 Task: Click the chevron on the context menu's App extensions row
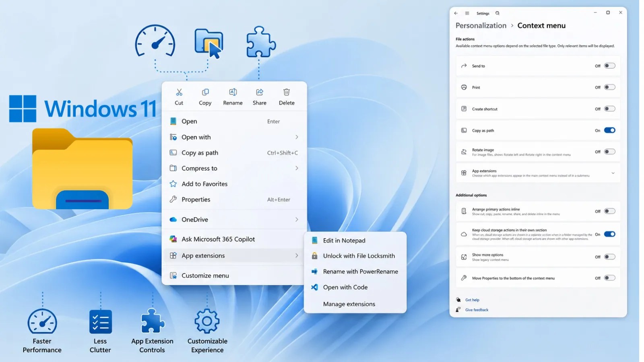click(297, 256)
